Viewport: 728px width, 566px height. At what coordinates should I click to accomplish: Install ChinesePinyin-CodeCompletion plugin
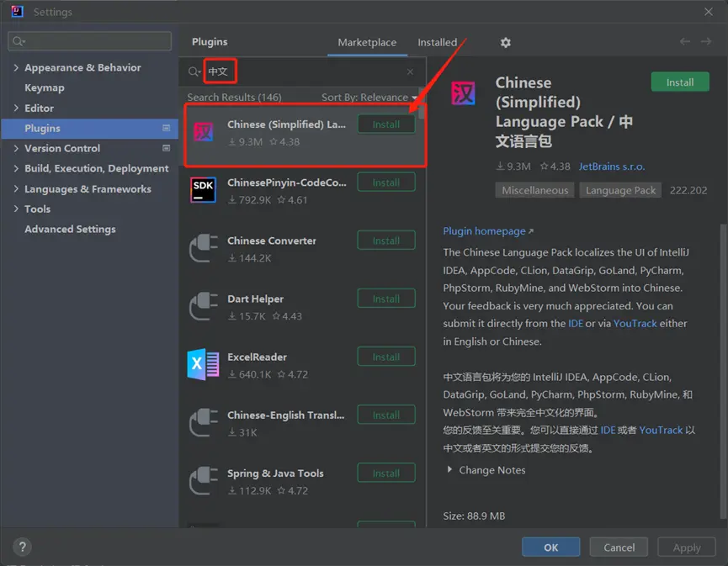[385, 182]
